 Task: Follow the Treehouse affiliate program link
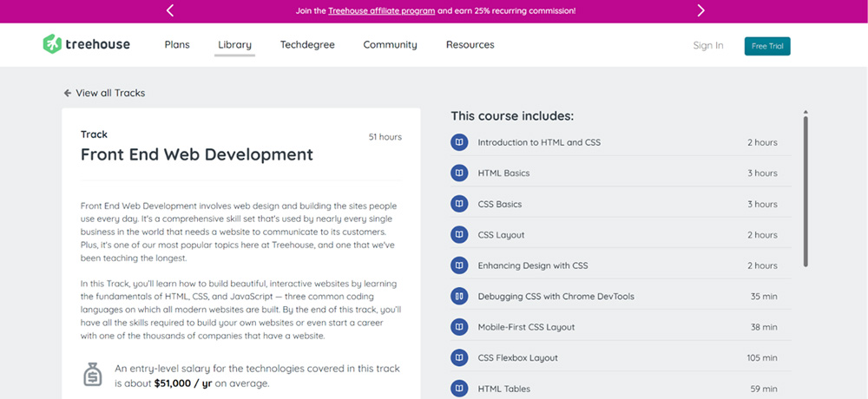(381, 11)
